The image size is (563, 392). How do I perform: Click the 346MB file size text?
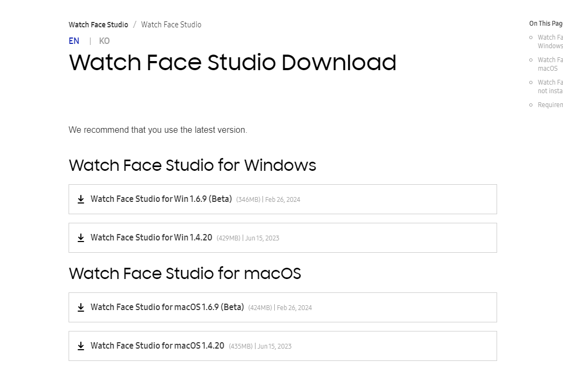[248, 200]
